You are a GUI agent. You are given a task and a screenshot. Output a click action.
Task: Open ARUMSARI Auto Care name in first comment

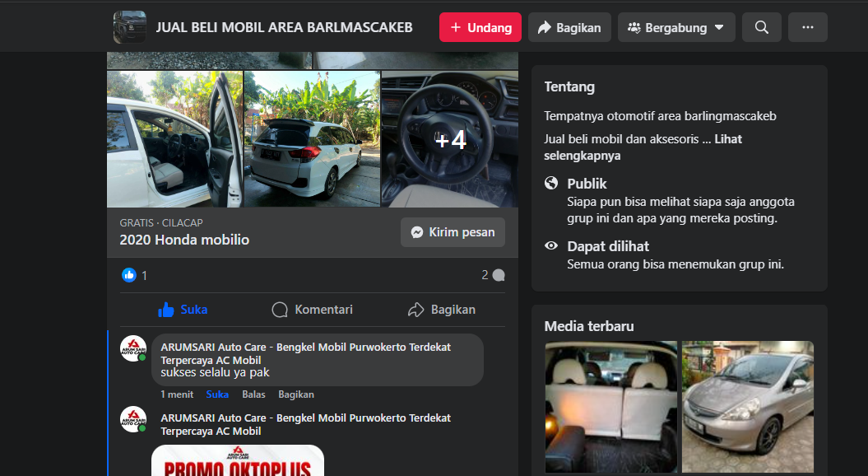[305, 353]
